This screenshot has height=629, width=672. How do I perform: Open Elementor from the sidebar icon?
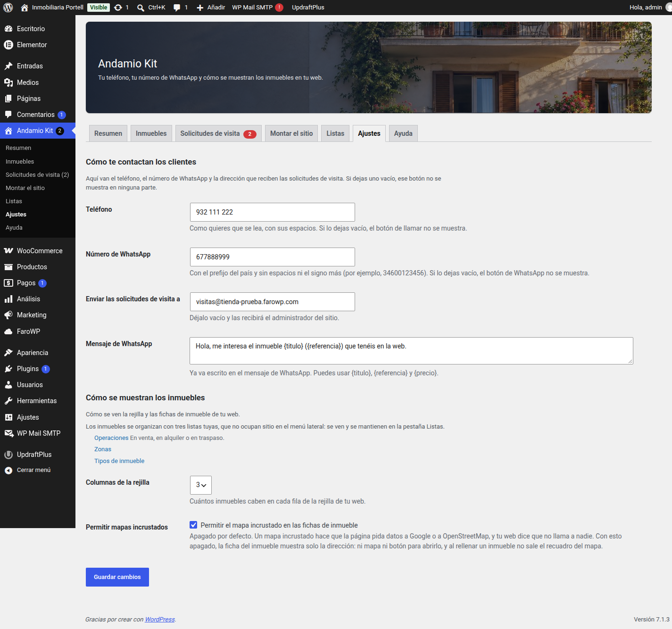[8, 45]
